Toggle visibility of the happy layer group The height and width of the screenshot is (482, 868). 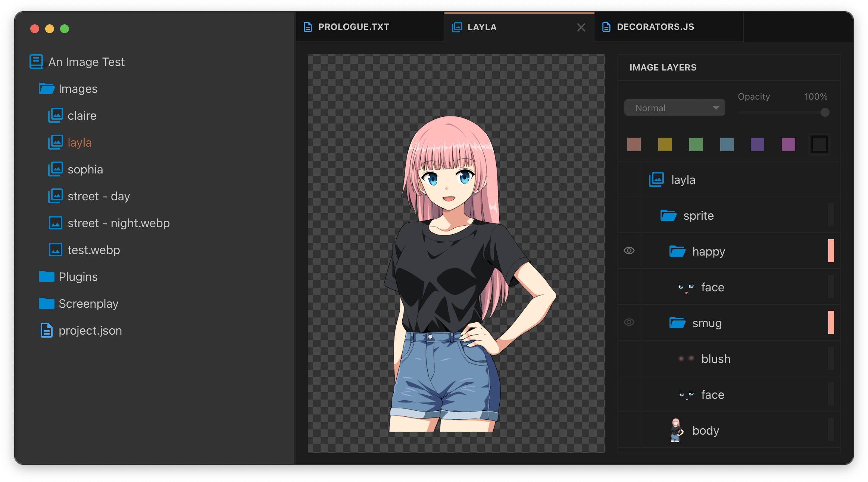pyautogui.click(x=629, y=251)
